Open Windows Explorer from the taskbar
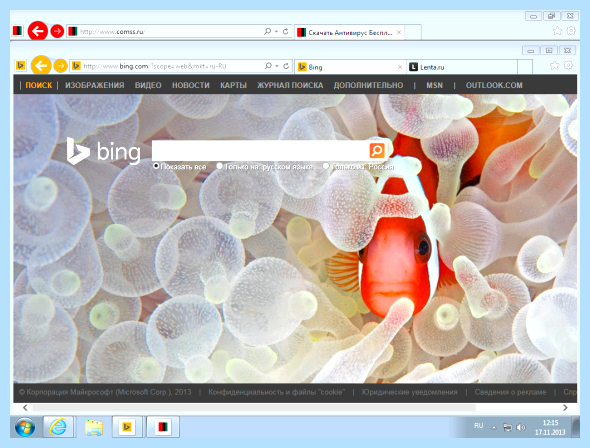The width and height of the screenshot is (590, 448). [x=94, y=427]
